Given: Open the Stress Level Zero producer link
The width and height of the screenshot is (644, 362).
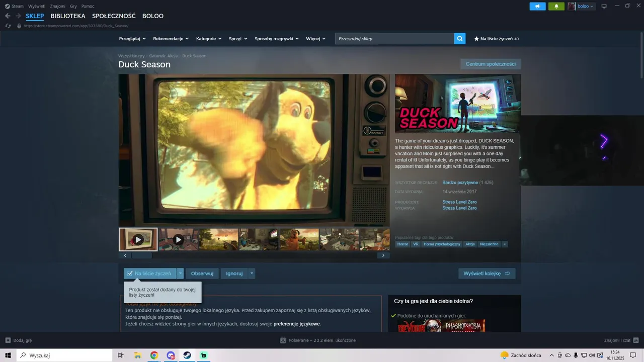Looking at the screenshot, I should coord(459,202).
